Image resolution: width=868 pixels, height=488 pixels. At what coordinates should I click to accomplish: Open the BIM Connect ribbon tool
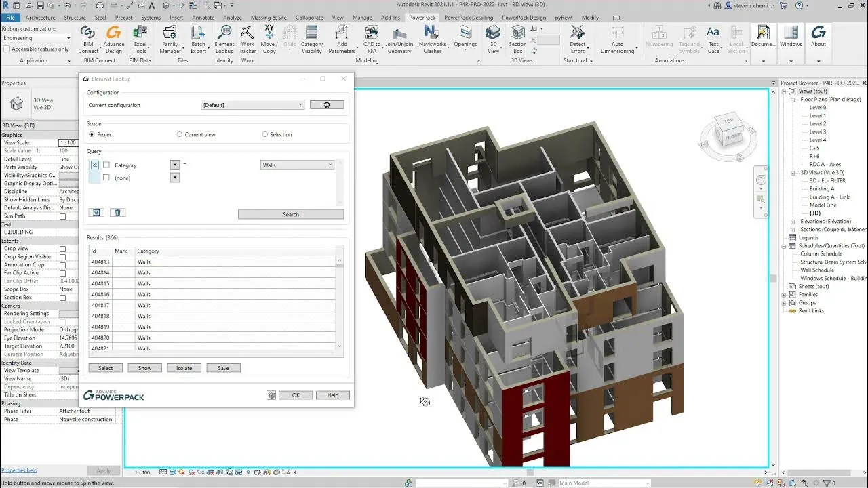(88, 40)
